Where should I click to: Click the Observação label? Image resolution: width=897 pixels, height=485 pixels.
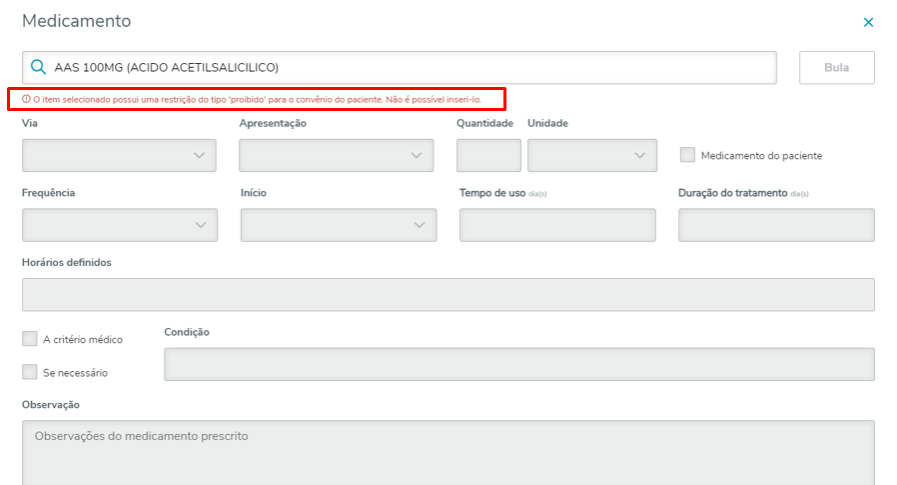point(50,405)
